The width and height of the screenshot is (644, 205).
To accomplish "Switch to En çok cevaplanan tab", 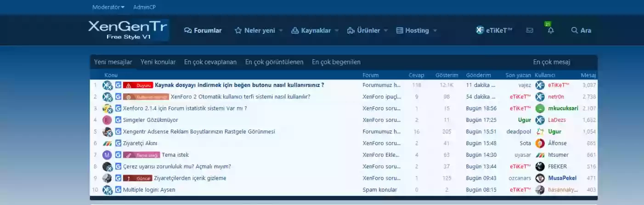I will tap(210, 62).
